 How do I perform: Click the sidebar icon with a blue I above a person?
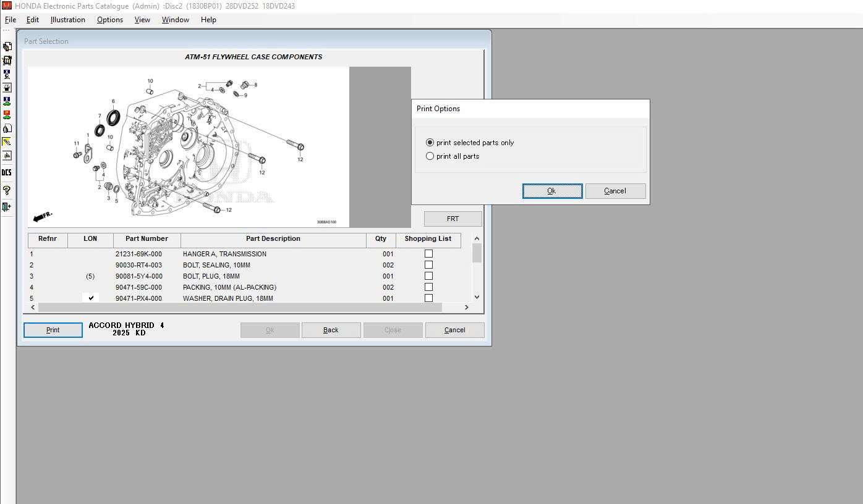click(x=7, y=74)
